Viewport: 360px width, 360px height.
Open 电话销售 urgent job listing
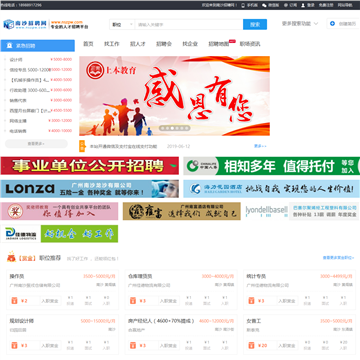18,131
